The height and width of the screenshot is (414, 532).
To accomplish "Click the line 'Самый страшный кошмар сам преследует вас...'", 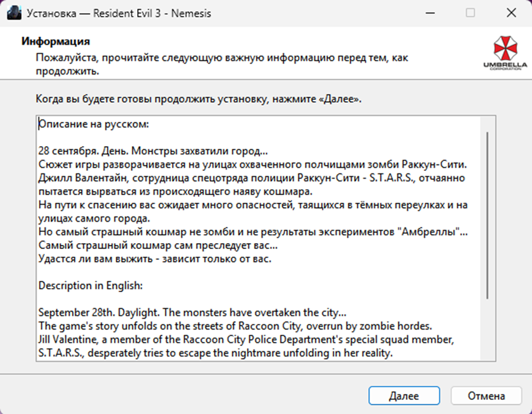I will pyautogui.click(x=158, y=245).
